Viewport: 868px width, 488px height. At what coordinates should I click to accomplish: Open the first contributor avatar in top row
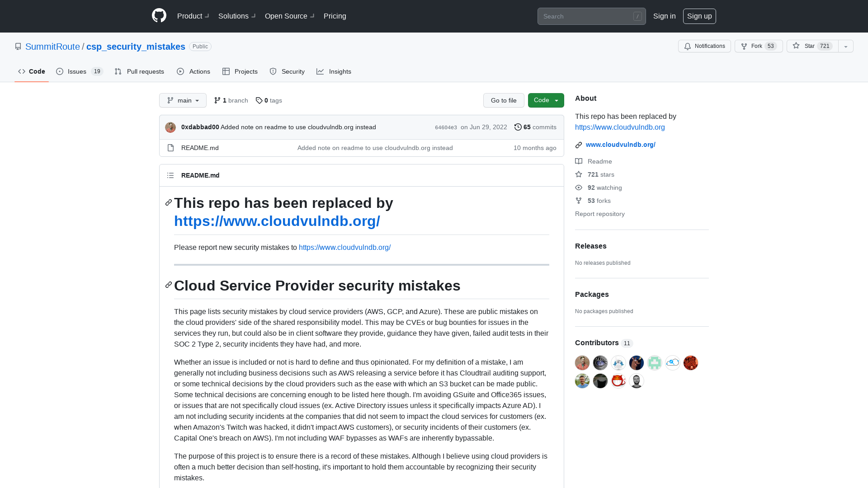pyautogui.click(x=582, y=363)
